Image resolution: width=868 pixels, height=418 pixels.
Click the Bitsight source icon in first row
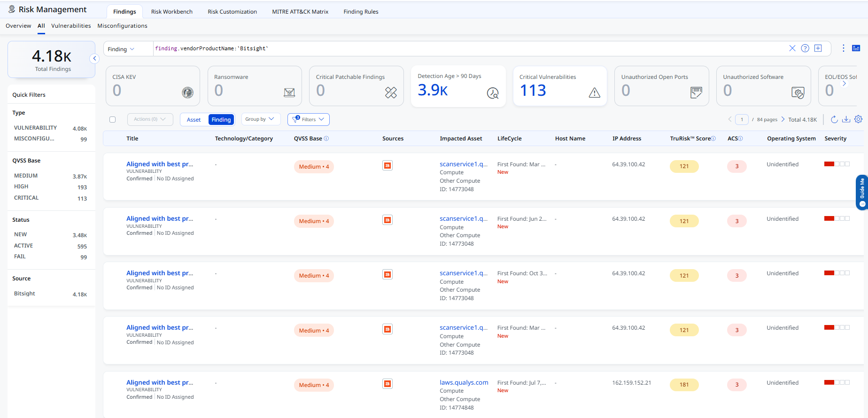(387, 165)
